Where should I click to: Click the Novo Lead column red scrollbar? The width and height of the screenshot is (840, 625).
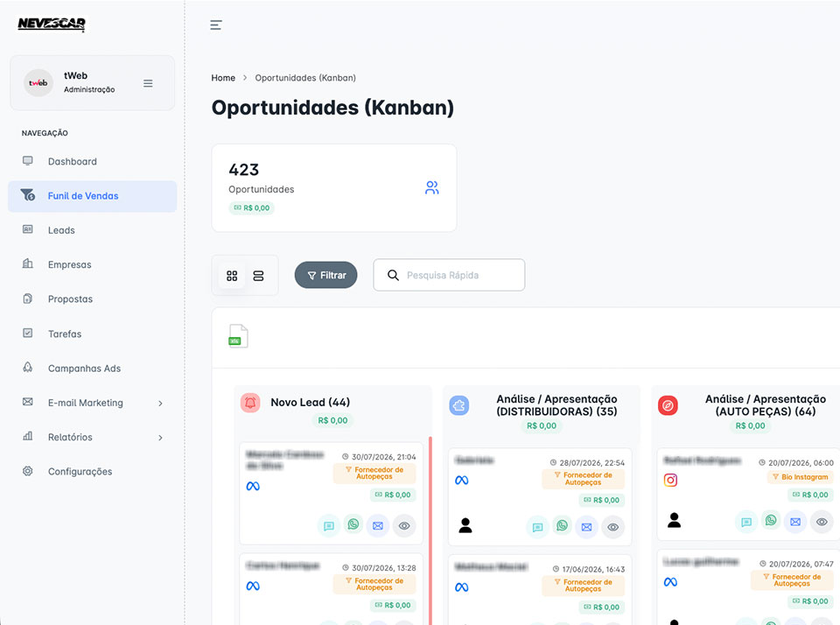[x=430, y=530]
